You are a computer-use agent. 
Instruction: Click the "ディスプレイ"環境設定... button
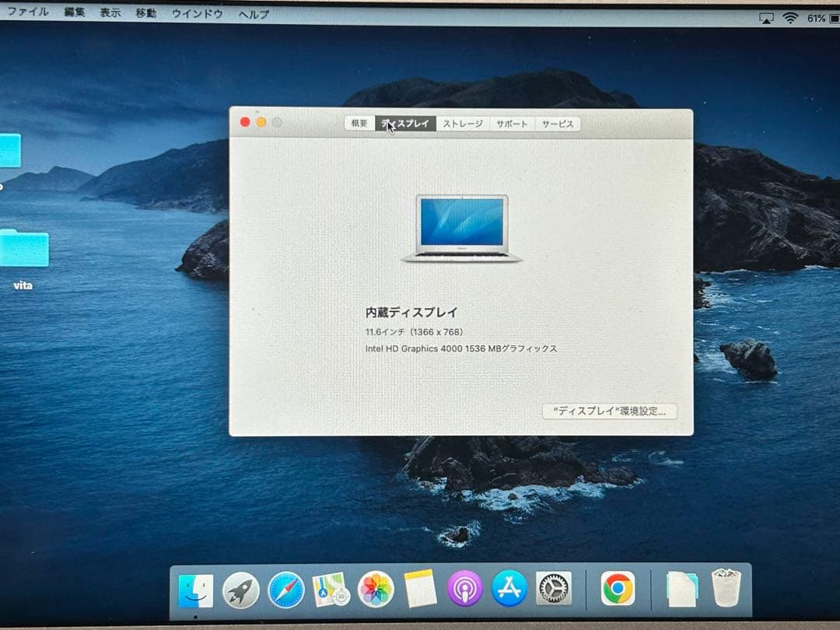(x=609, y=411)
